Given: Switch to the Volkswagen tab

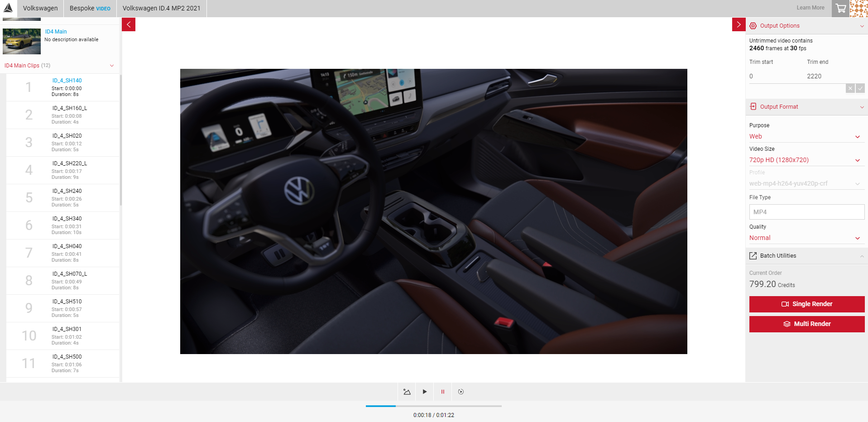Looking at the screenshot, I should point(40,8).
